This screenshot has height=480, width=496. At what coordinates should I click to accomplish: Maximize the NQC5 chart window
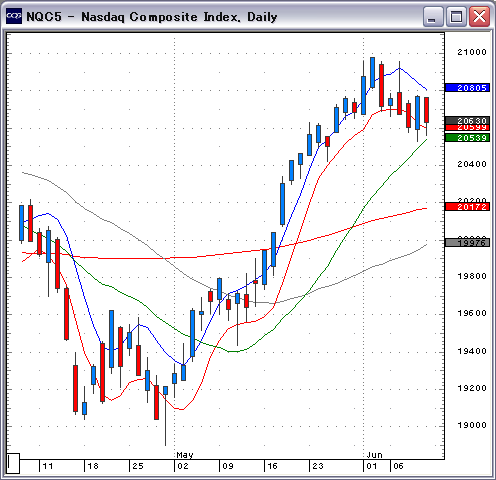coord(456,16)
